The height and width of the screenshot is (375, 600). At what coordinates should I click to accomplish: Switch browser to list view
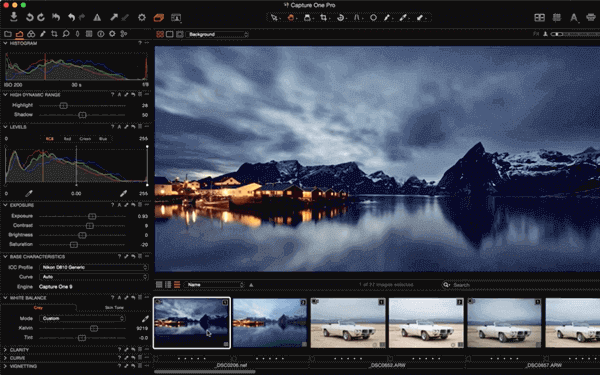tap(168, 285)
